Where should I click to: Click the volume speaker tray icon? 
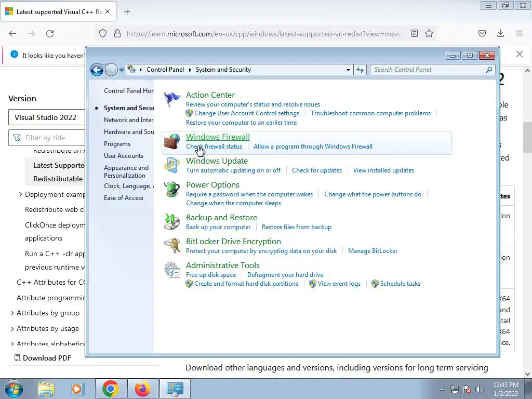tap(480, 389)
